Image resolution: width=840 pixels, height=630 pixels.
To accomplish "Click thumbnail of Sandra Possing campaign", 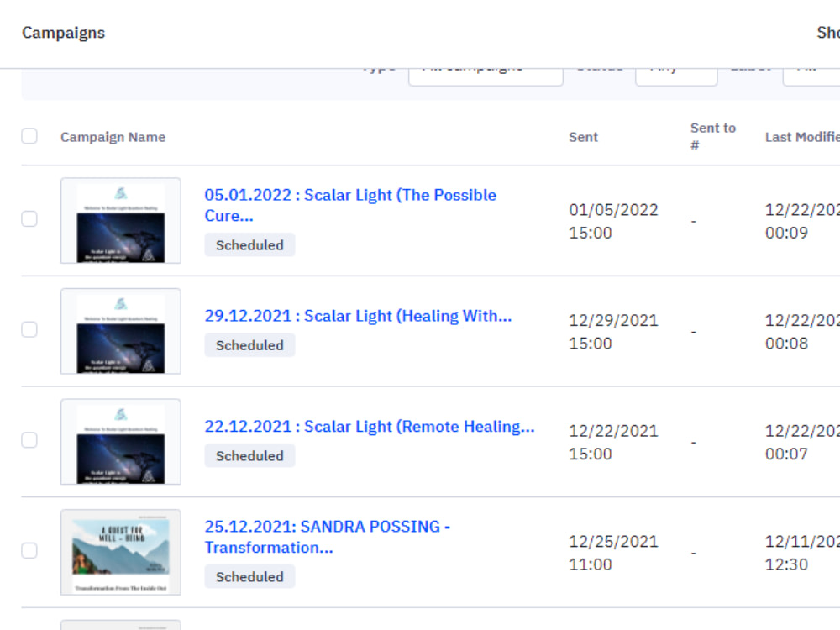I will pyautogui.click(x=120, y=552).
